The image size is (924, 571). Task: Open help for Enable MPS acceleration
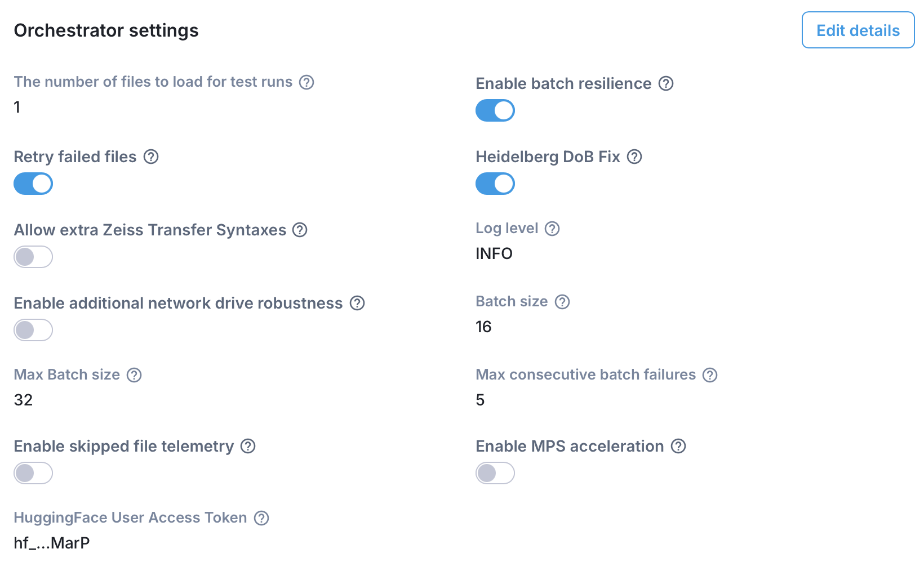pyautogui.click(x=678, y=447)
